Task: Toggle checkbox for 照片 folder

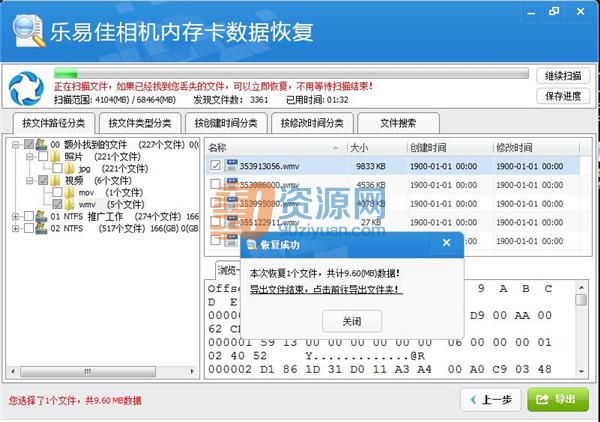Action: click(43, 156)
